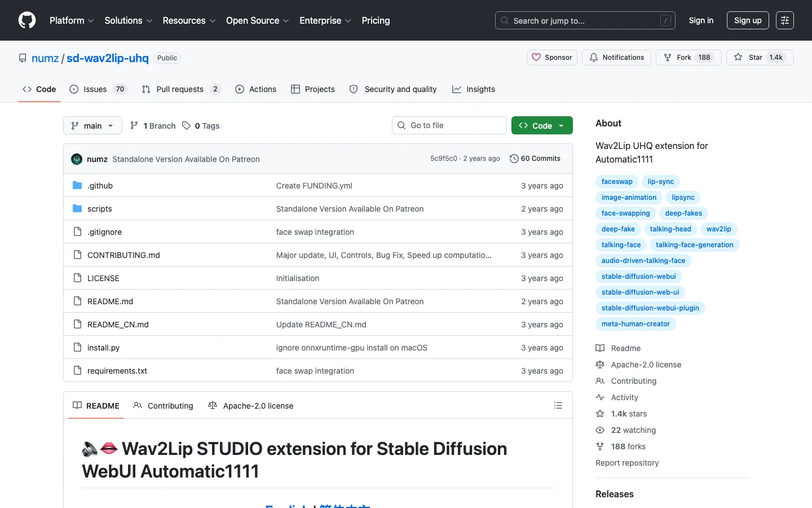Click the file icon next to requirements.txt
The height and width of the screenshot is (508, 812).
tap(77, 370)
